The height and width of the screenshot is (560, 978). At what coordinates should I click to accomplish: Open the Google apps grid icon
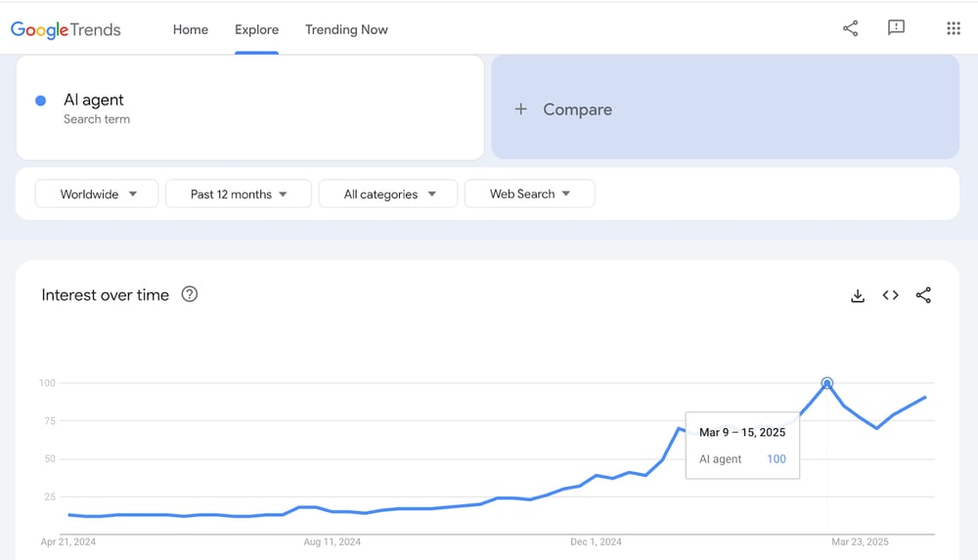[953, 28]
